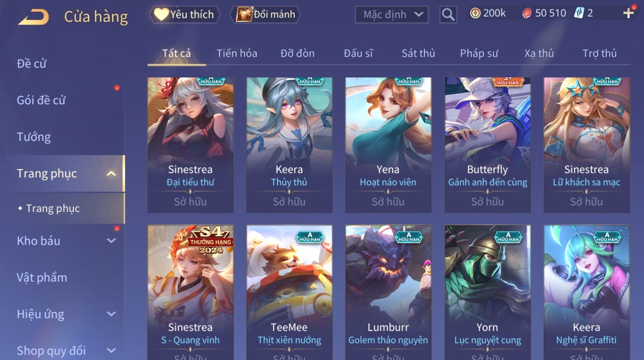Switch to the Pháp sư tab
The height and width of the screenshot is (360, 644).
pyautogui.click(x=479, y=53)
